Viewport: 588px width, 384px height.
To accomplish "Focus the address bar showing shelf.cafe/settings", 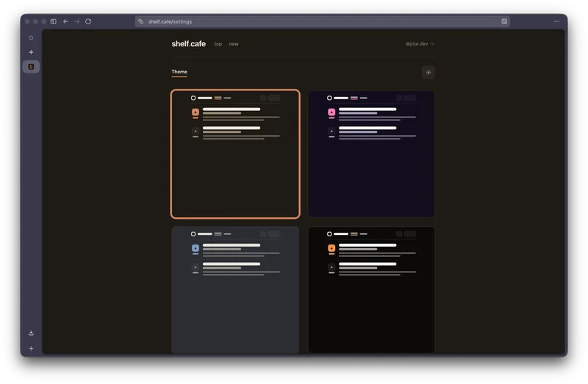I will [x=322, y=22].
